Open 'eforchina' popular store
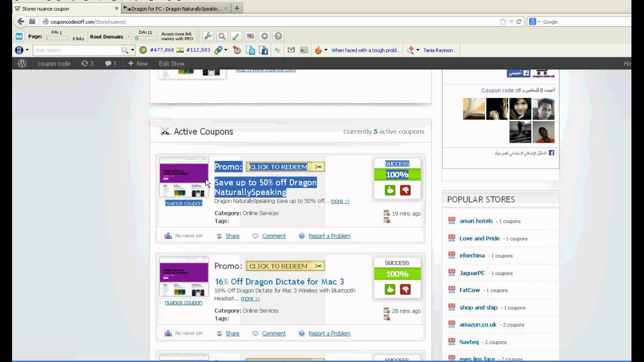 pos(472,255)
